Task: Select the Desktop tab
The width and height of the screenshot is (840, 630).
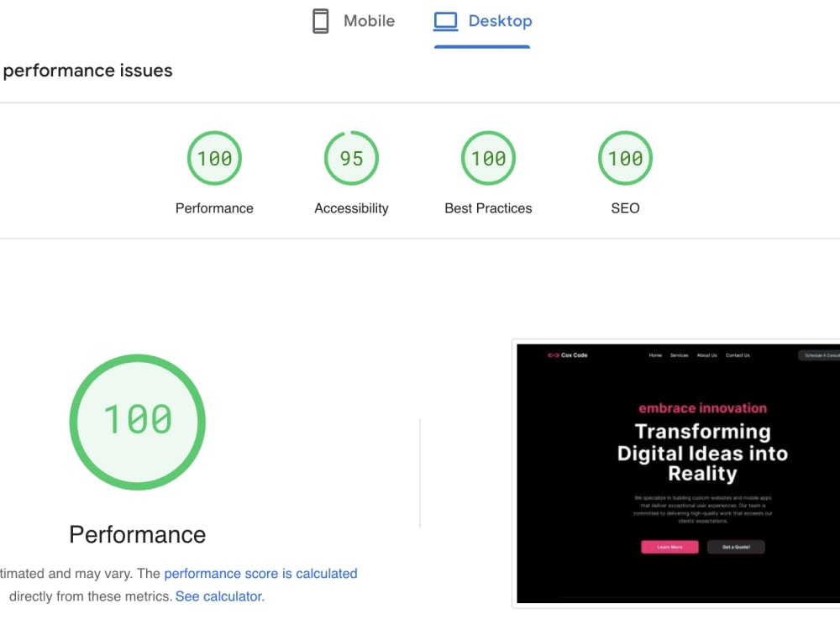Action: [x=482, y=22]
